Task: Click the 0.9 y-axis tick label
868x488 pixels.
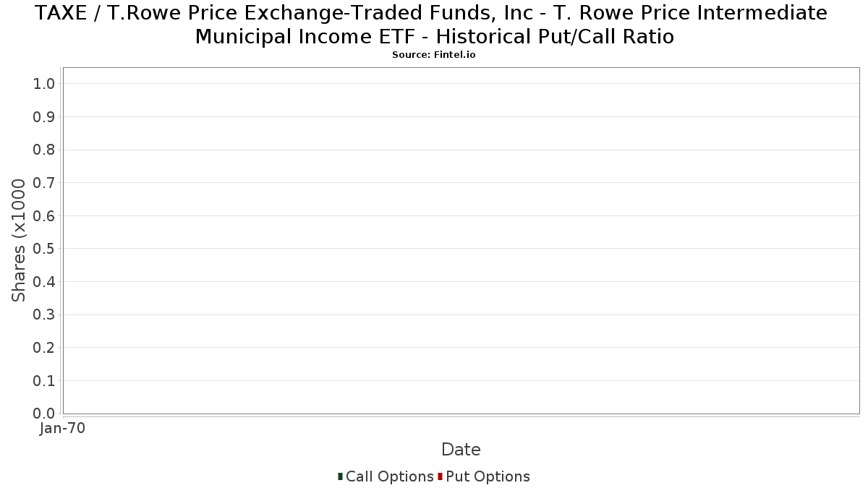Action: point(44,117)
